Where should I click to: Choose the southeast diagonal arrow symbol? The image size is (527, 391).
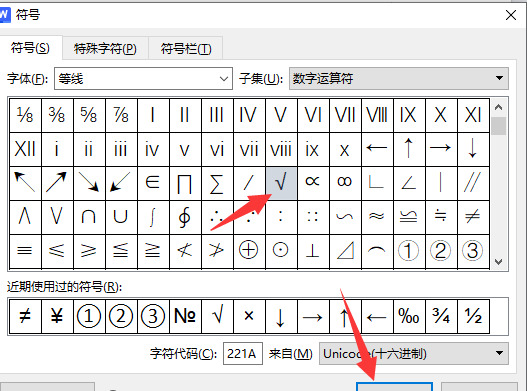point(89,183)
